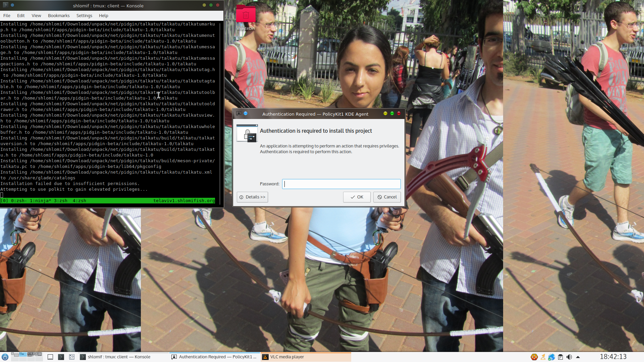Open the Konsole View menu

tap(36, 16)
